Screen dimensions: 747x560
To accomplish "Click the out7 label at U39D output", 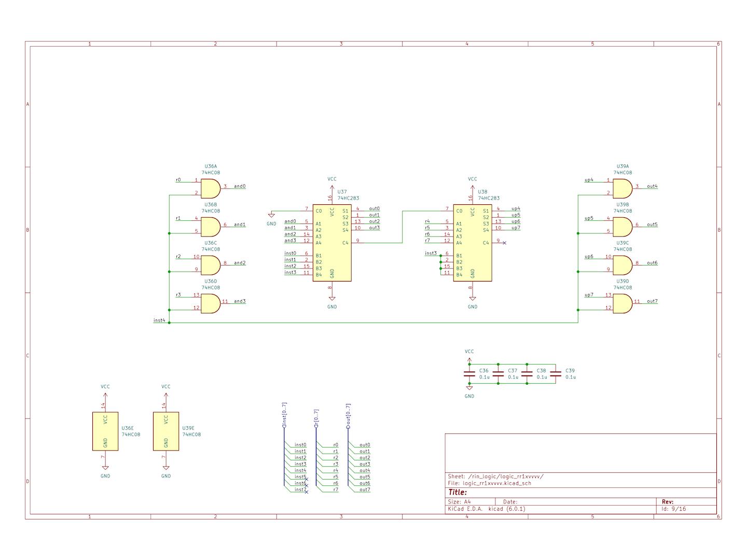I will pyautogui.click(x=652, y=301).
